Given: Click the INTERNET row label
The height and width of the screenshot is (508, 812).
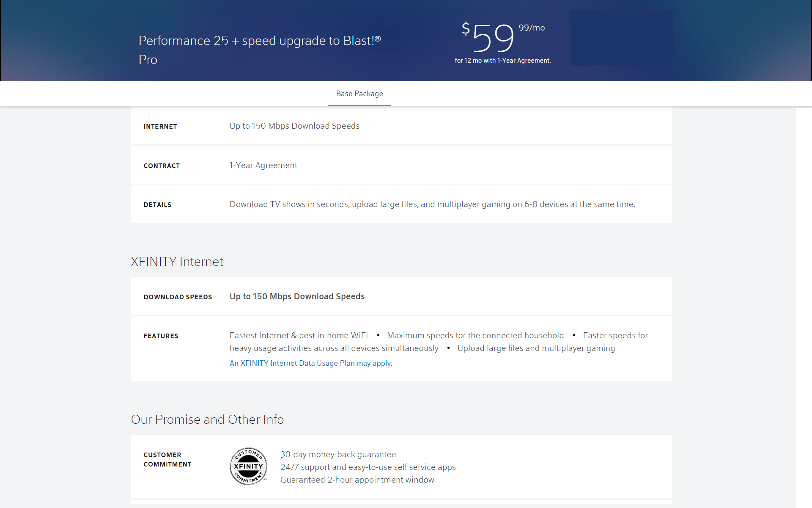Looking at the screenshot, I should point(160,127).
